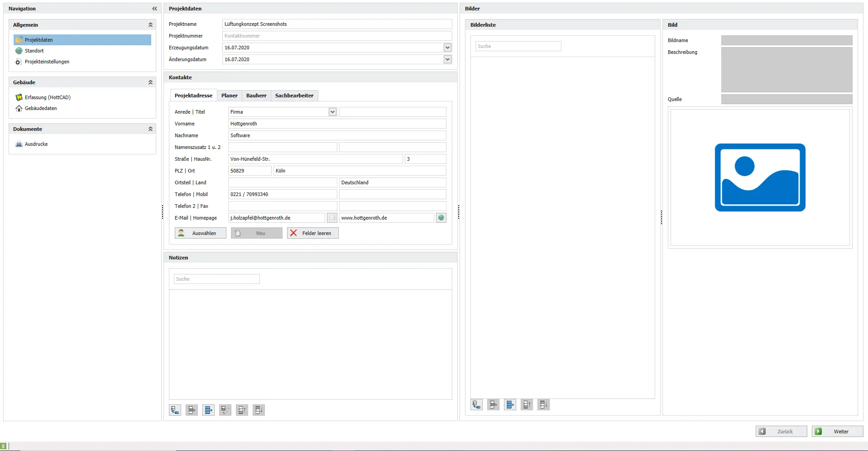This screenshot has height=451, width=868.
Task: Expand the Anrede dropdown showing Firma
Action: point(332,112)
